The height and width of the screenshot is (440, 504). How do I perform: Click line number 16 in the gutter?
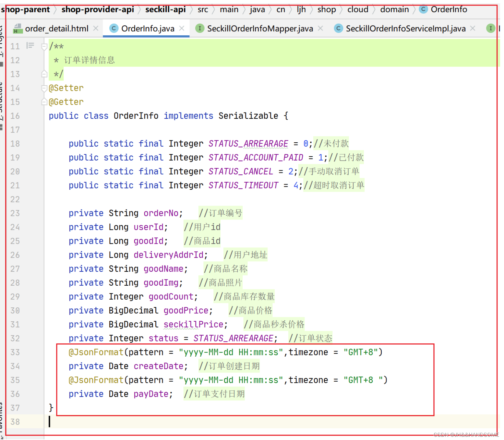pos(15,116)
